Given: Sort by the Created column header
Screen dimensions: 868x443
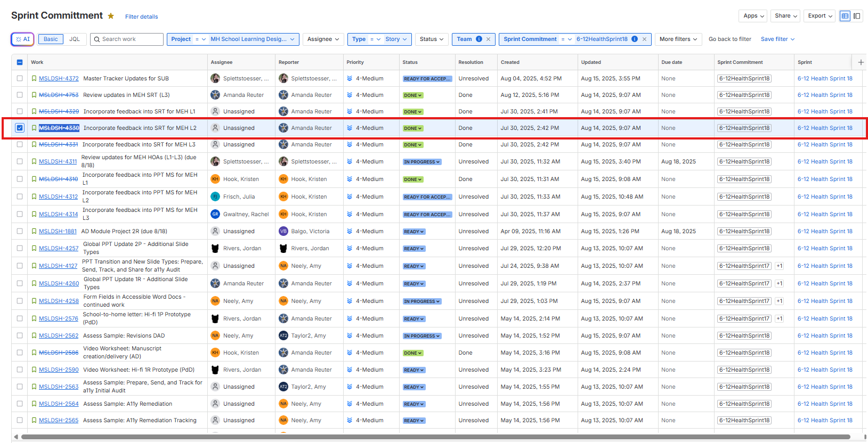Looking at the screenshot, I should (510, 62).
